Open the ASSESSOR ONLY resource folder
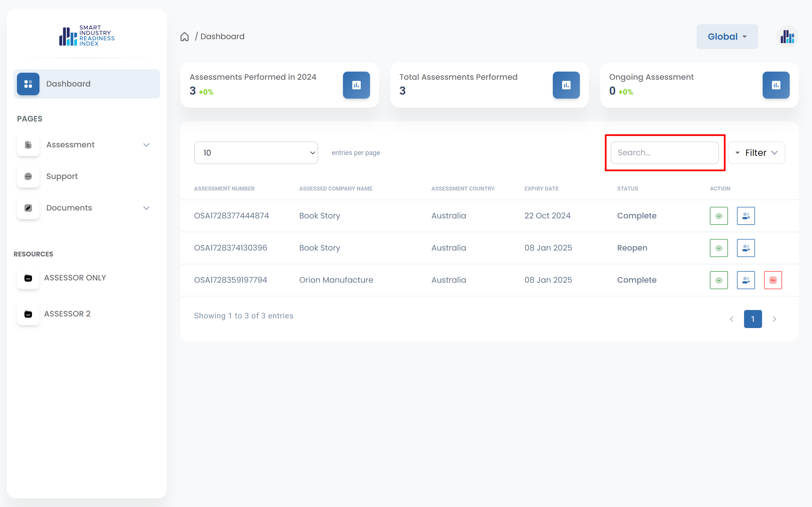 pyautogui.click(x=75, y=278)
